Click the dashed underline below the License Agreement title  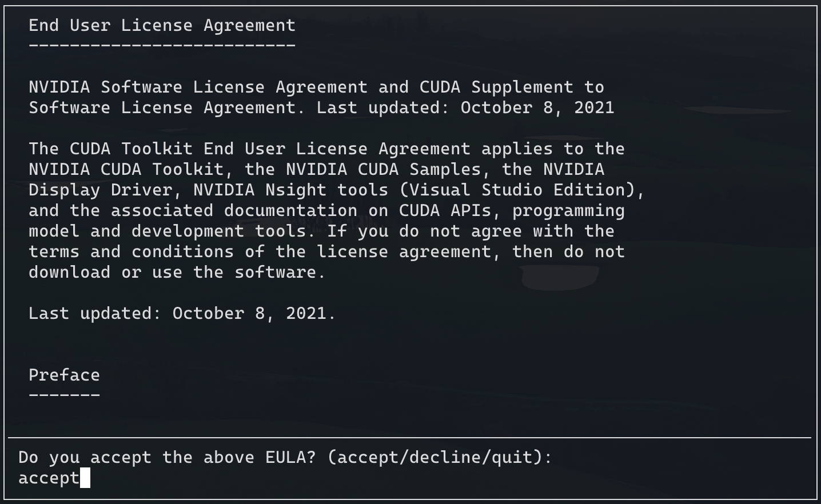click(x=162, y=45)
